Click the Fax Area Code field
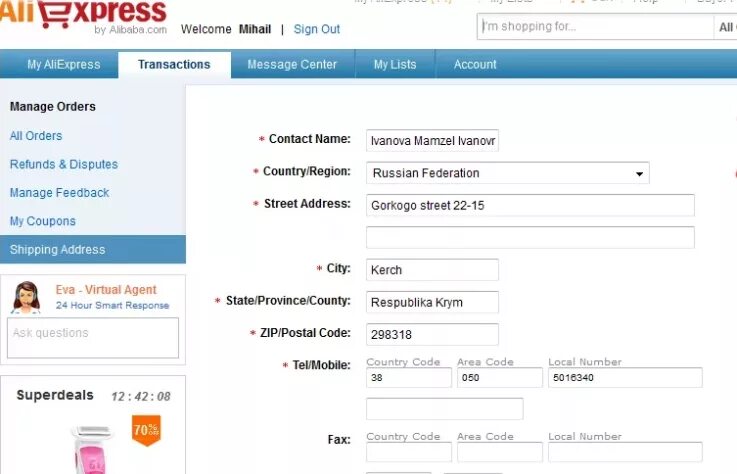This screenshot has width=737, height=474. [500, 452]
